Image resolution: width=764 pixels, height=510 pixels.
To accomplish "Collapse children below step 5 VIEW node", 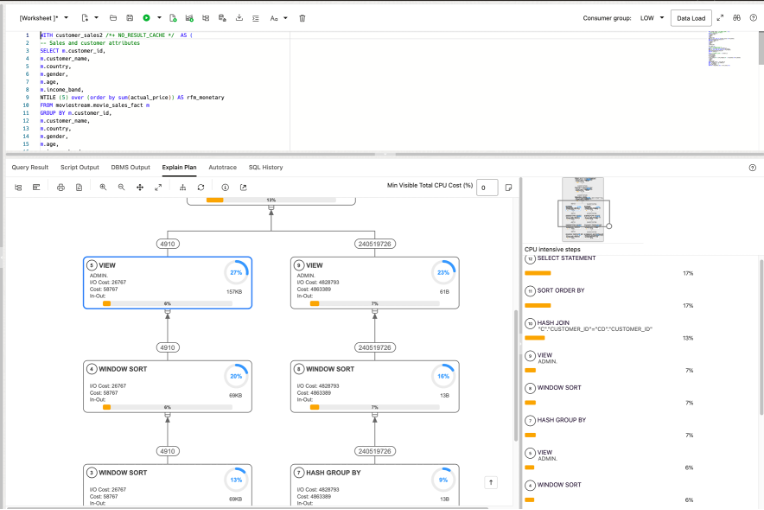I will [168, 311].
